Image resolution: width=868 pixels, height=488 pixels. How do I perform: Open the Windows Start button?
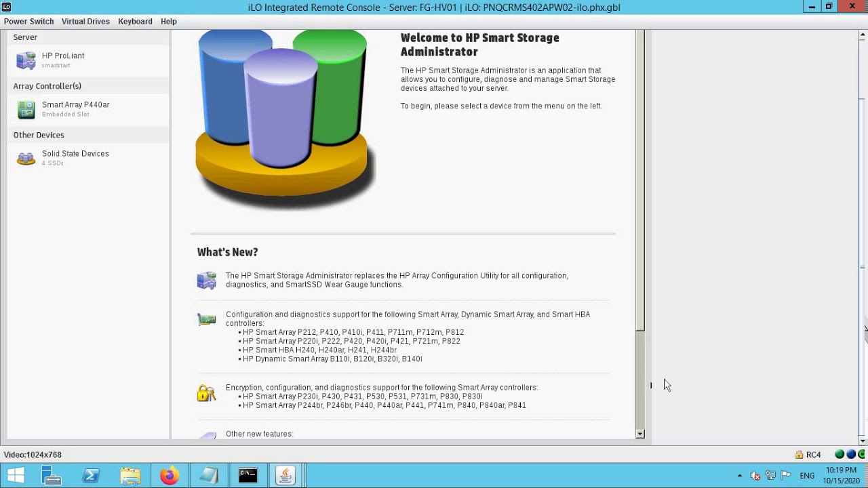tap(16, 476)
